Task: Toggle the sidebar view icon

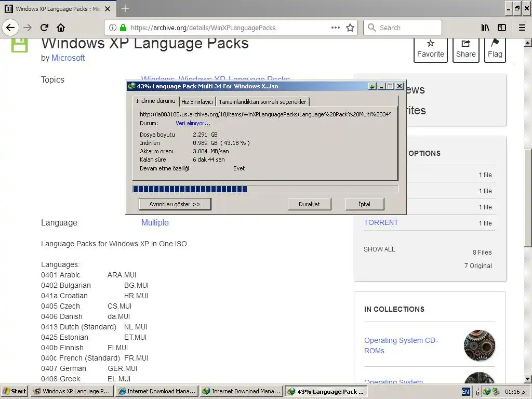Action: click(x=502, y=28)
